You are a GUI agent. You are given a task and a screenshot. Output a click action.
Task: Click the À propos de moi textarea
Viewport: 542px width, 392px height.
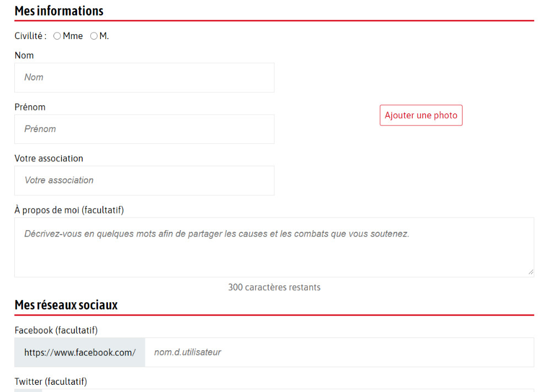tap(274, 247)
